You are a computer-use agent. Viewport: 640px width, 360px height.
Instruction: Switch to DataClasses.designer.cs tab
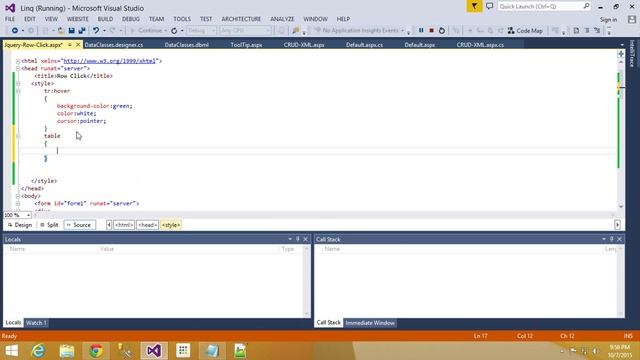114,45
